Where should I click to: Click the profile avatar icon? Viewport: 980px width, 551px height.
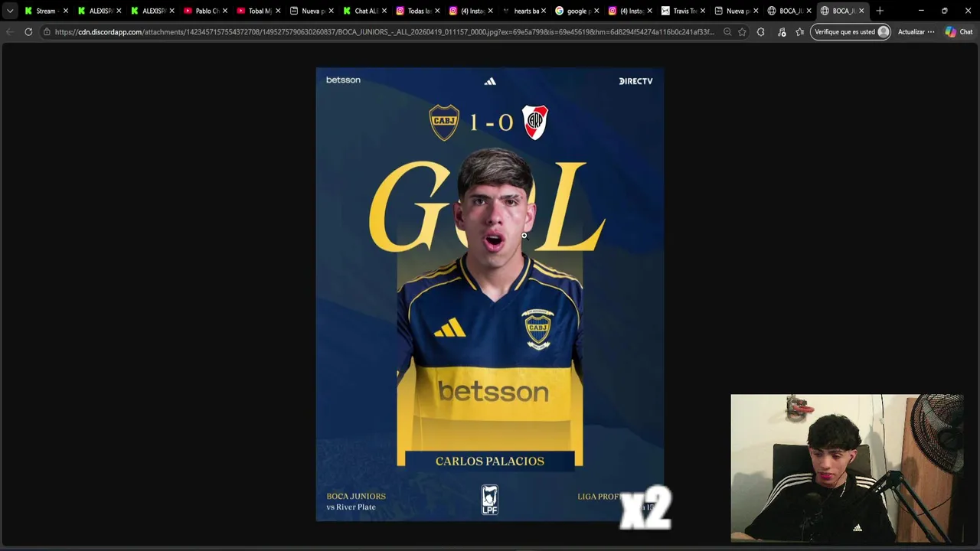click(884, 31)
